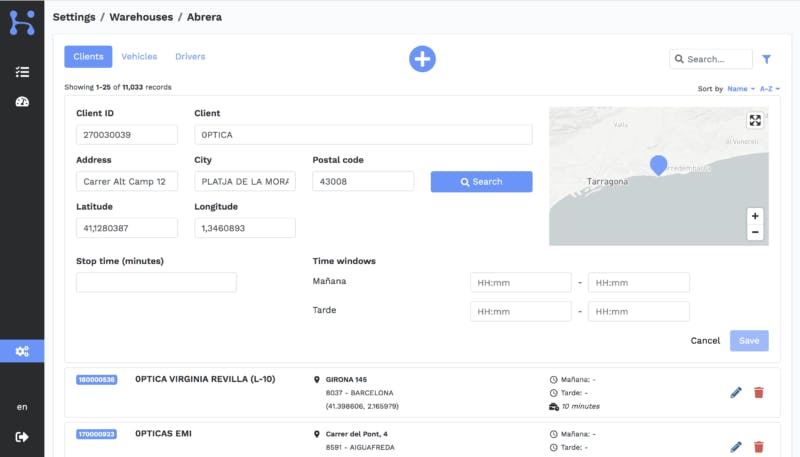800x457 pixels.
Task: Open the settings gears icon in sidebar
Action: (x=22, y=351)
